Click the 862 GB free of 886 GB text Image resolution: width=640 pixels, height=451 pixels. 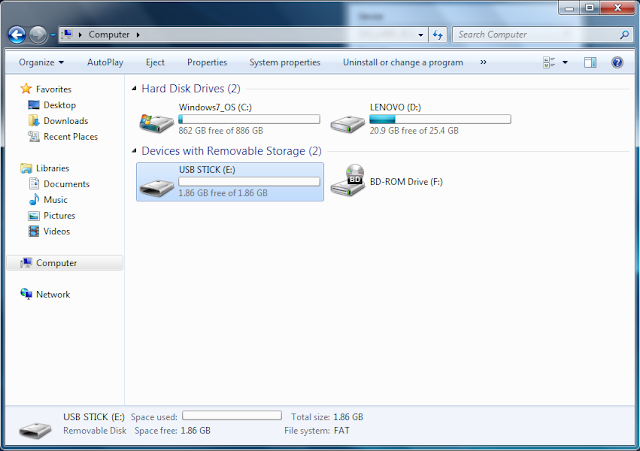pyautogui.click(x=221, y=131)
